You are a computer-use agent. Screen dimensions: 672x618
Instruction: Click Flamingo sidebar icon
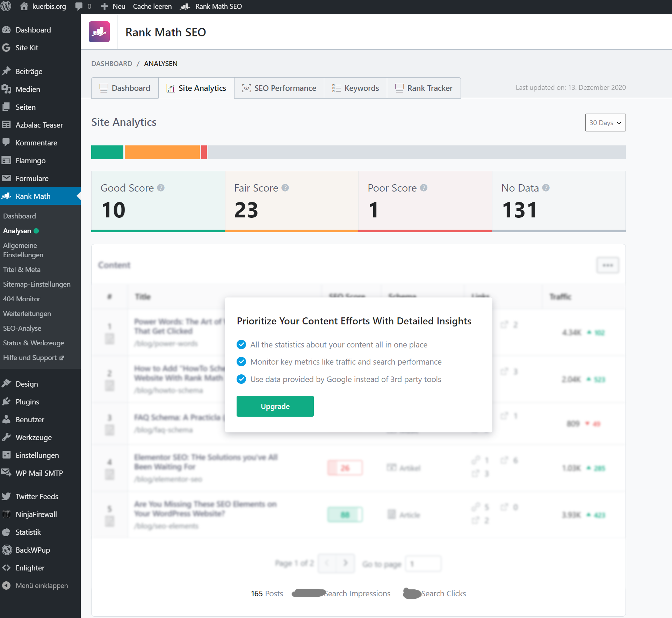[6, 160]
